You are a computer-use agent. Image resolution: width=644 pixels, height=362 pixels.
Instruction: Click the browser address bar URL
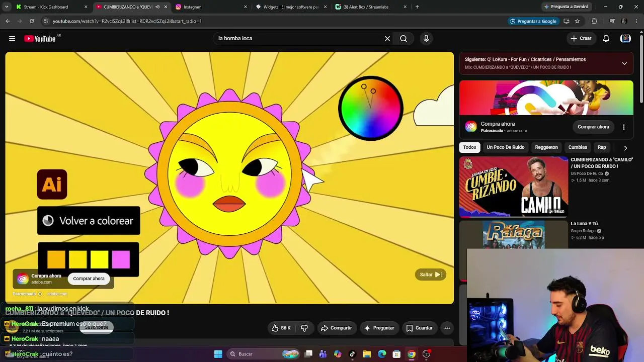point(127,21)
